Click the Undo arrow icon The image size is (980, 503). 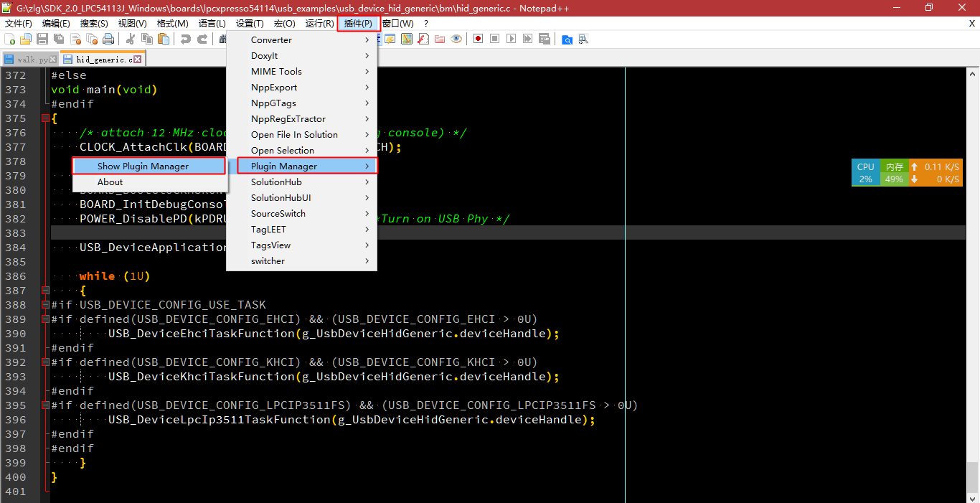(185, 39)
